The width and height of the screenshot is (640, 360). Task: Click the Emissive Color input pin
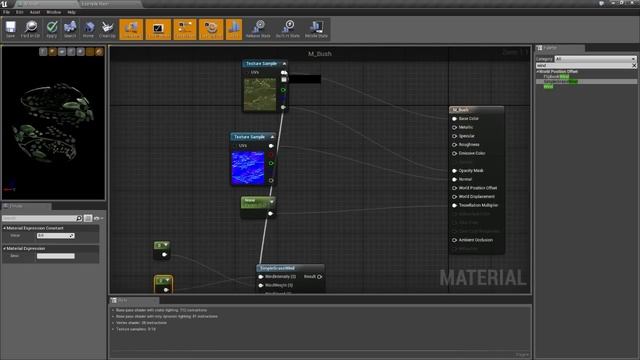(454, 153)
